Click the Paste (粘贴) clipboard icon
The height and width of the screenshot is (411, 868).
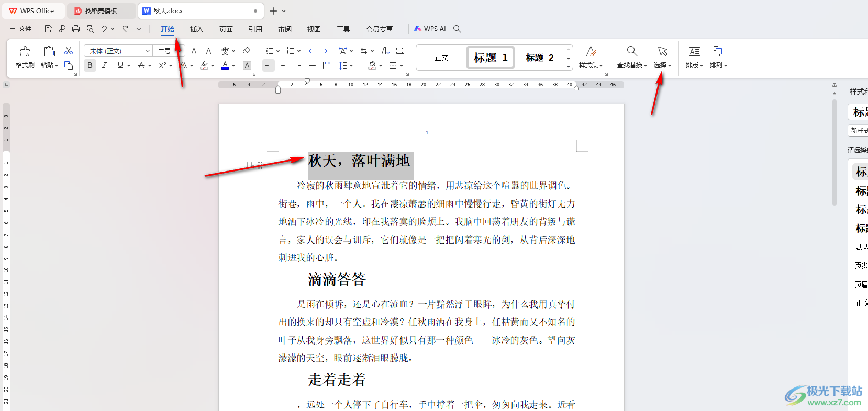49,51
